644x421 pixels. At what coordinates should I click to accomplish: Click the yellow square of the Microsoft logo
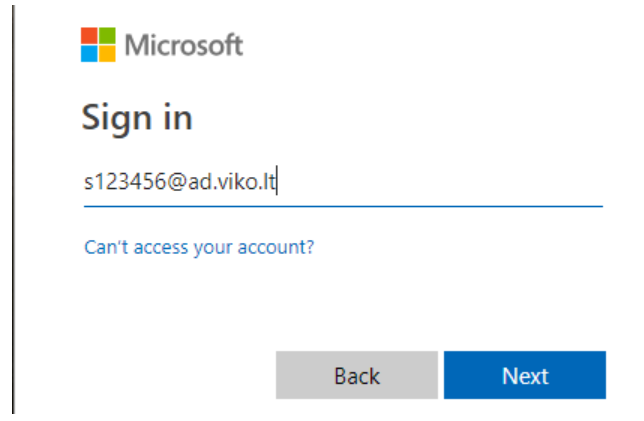107,53
